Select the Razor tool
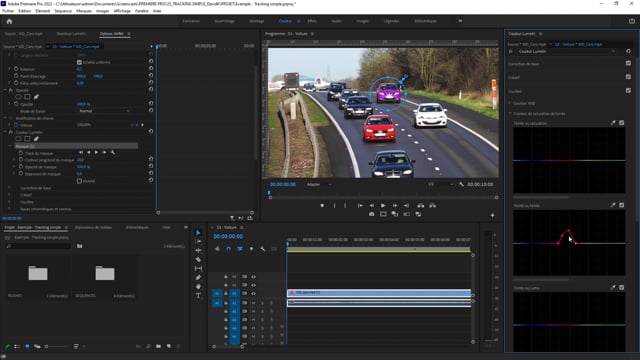This screenshot has width=640, height=360. pos(198,260)
